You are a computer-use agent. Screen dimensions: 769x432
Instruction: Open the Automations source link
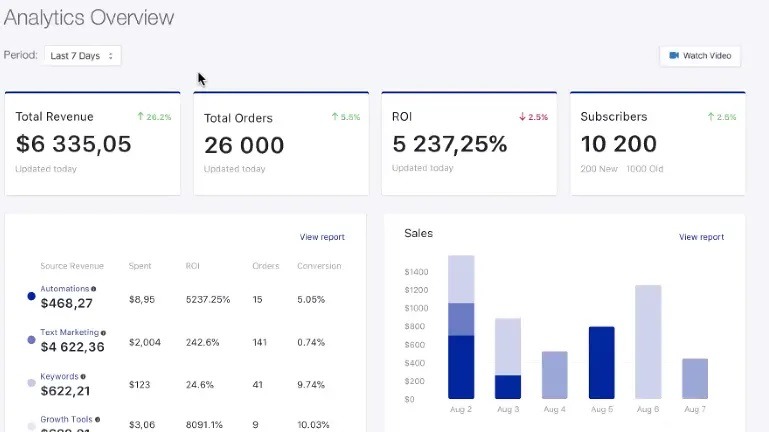click(x=64, y=289)
